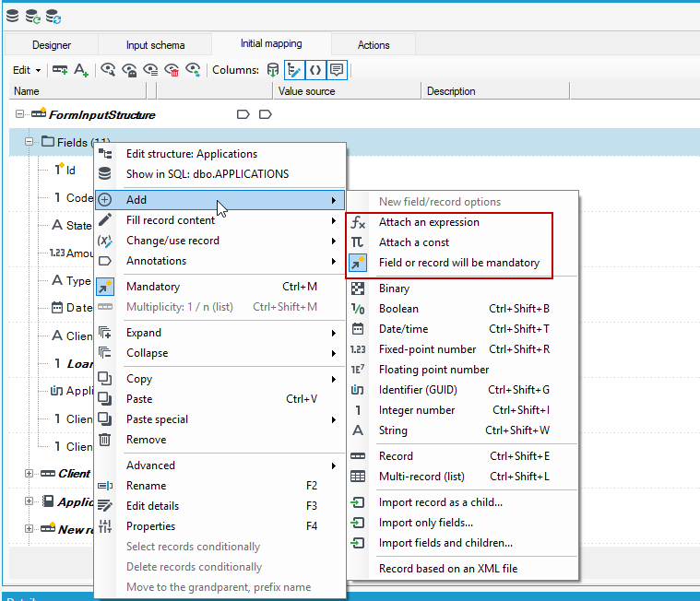Viewport: 700px width, 601px height.
Task: Click the eye with trash visibility icon
Action: click(172, 70)
